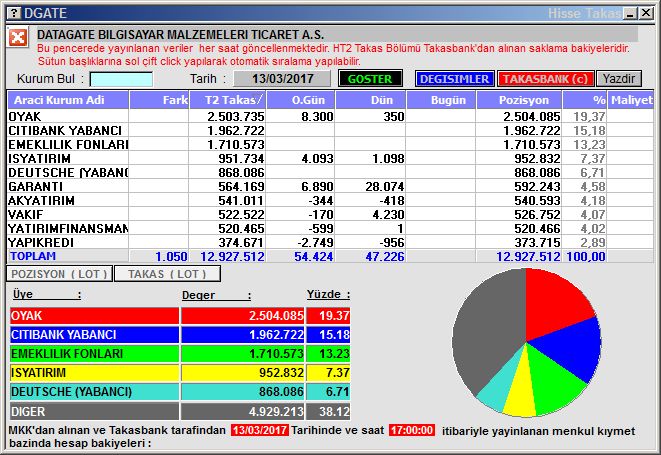The width and height of the screenshot is (661, 455).
Task: Click the red X close icon beside company name
Action: click(18, 38)
